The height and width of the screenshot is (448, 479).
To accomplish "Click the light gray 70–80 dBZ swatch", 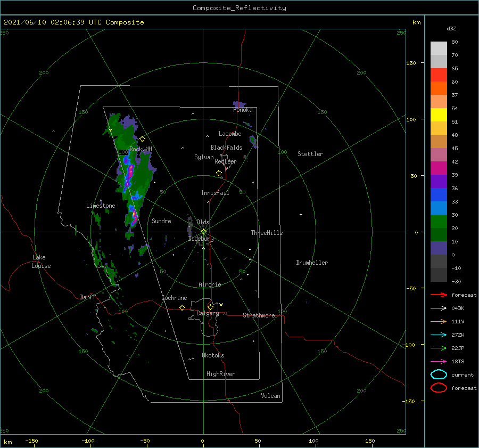I will pyautogui.click(x=439, y=48).
